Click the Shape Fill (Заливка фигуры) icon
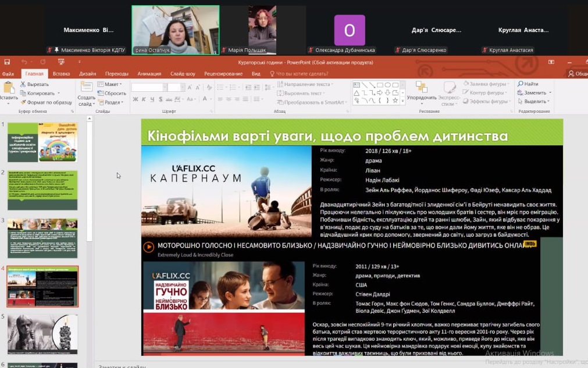The image size is (588, 368). point(466,83)
